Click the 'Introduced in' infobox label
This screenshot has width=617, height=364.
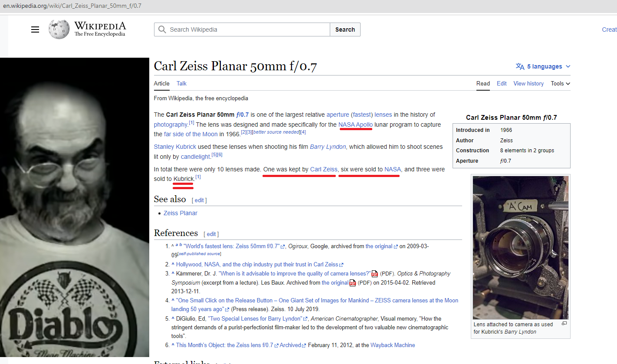(473, 130)
